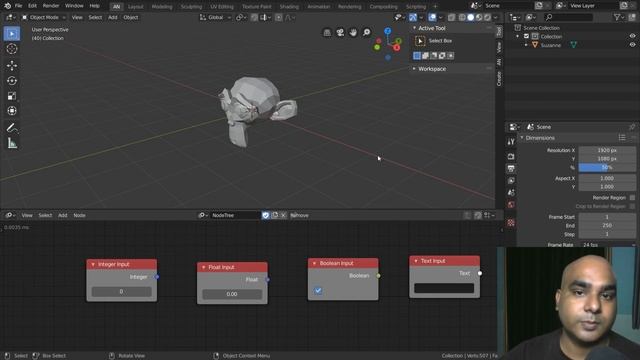Select the Rotate tool
Viewport: 640px width, 360px height.
coord(12,80)
